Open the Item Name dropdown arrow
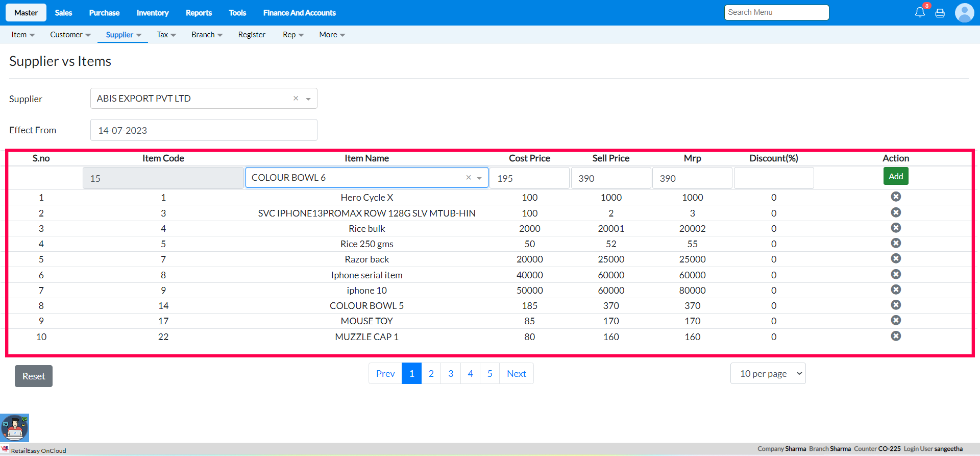The image size is (980, 456). (479, 178)
